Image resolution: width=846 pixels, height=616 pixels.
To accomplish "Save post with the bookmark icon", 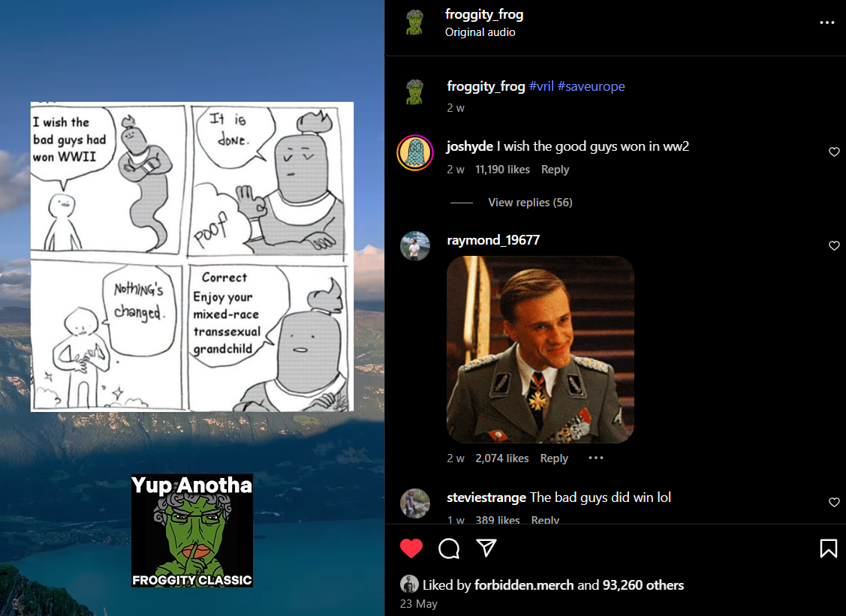I will 828,548.
